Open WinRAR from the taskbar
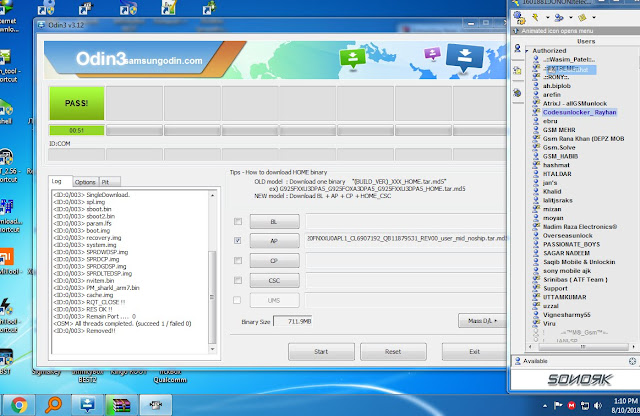 click(x=121, y=405)
